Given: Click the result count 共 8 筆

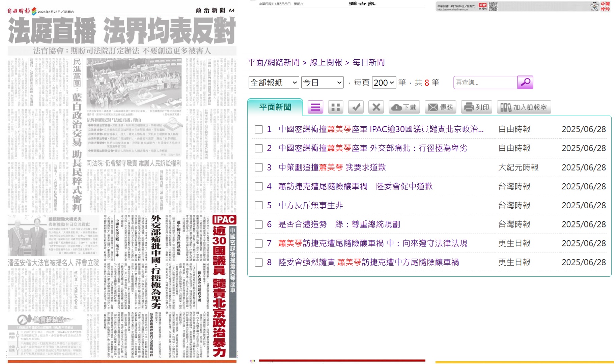Looking at the screenshot, I should point(427,83).
